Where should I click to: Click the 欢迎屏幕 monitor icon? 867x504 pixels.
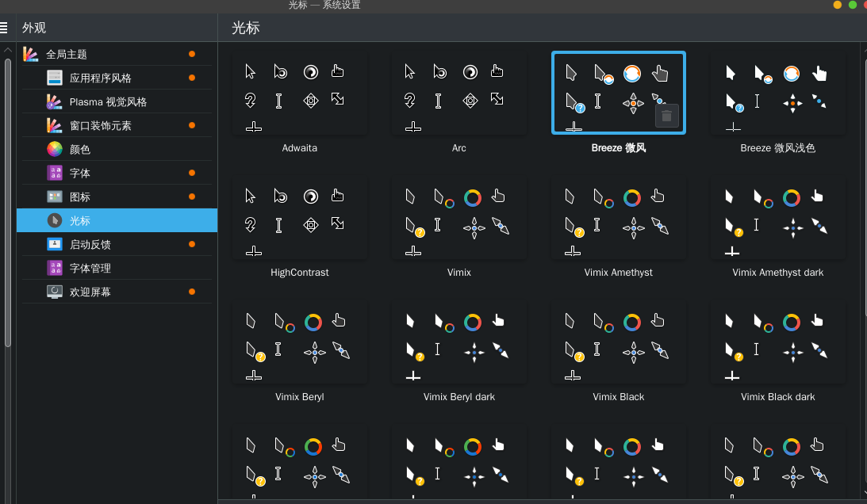54,292
